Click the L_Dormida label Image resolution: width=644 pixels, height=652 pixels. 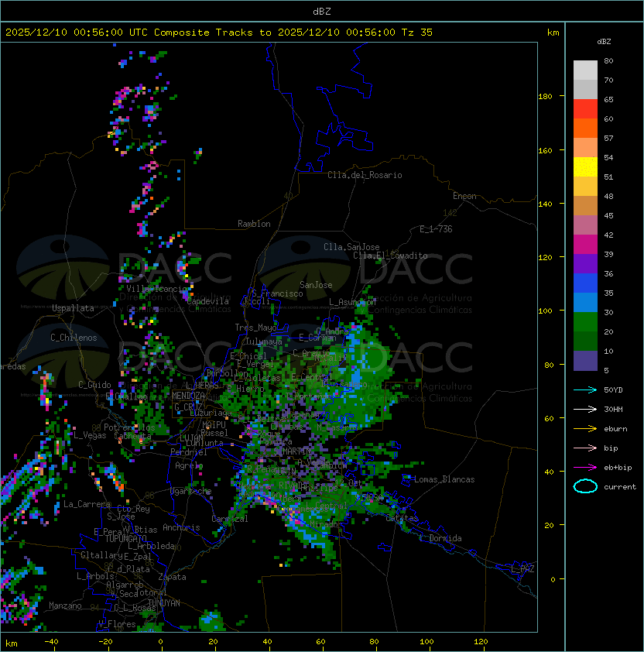[440, 538]
